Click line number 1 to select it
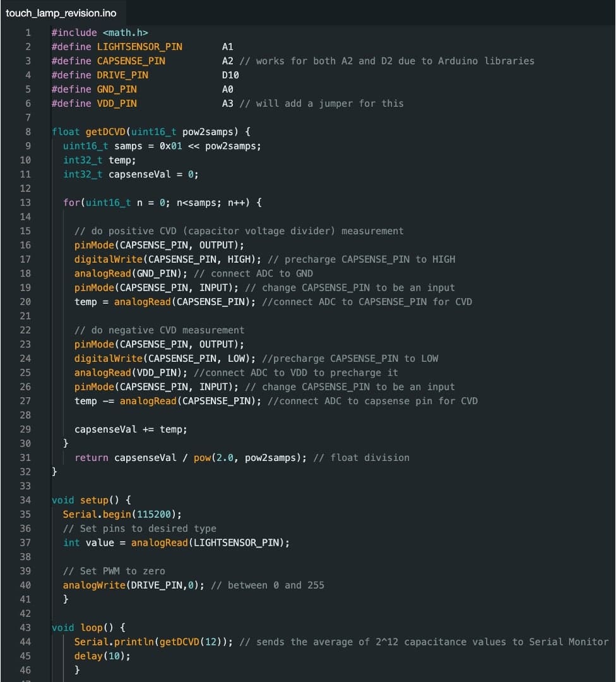616x682 pixels. pos(28,32)
